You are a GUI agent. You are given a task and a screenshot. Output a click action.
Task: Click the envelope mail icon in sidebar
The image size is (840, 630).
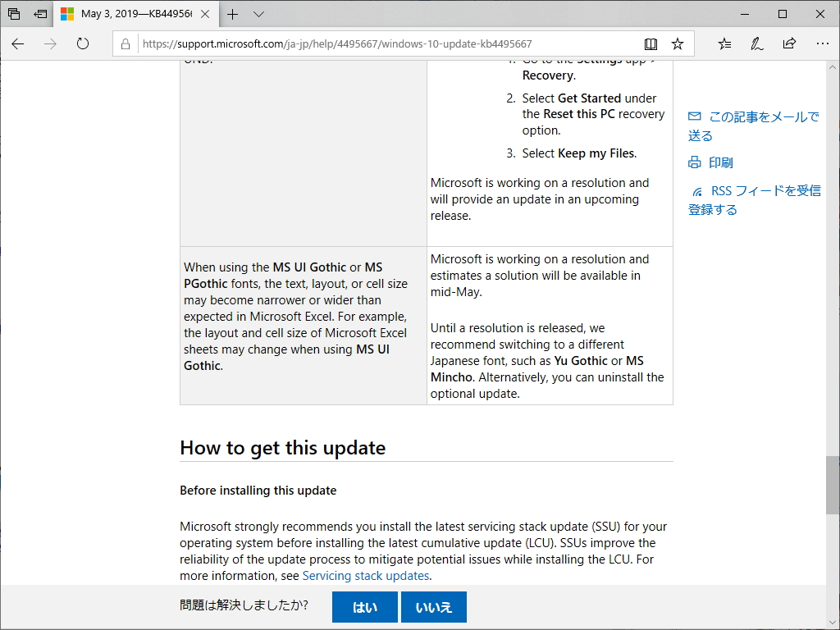694,116
